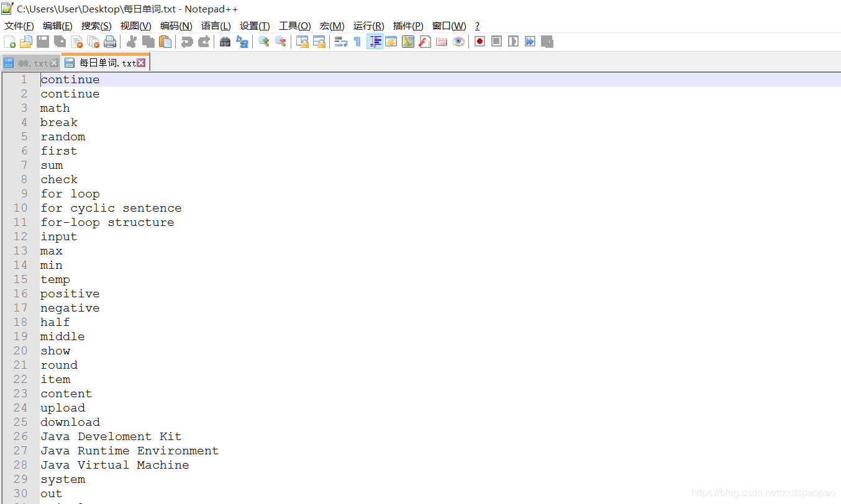The image size is (841, 504).
Task: Click 'Java Runtime Environment' line
Action: [x=130, y=451]
